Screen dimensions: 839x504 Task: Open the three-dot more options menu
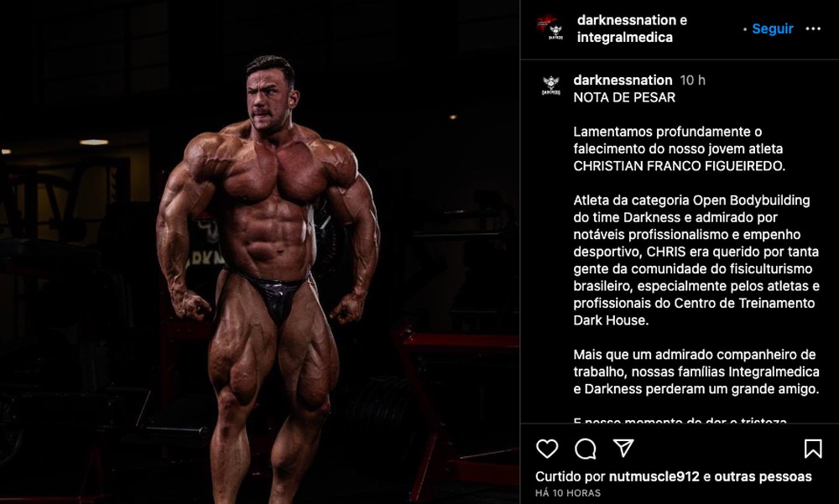click(x=813, y=29)
